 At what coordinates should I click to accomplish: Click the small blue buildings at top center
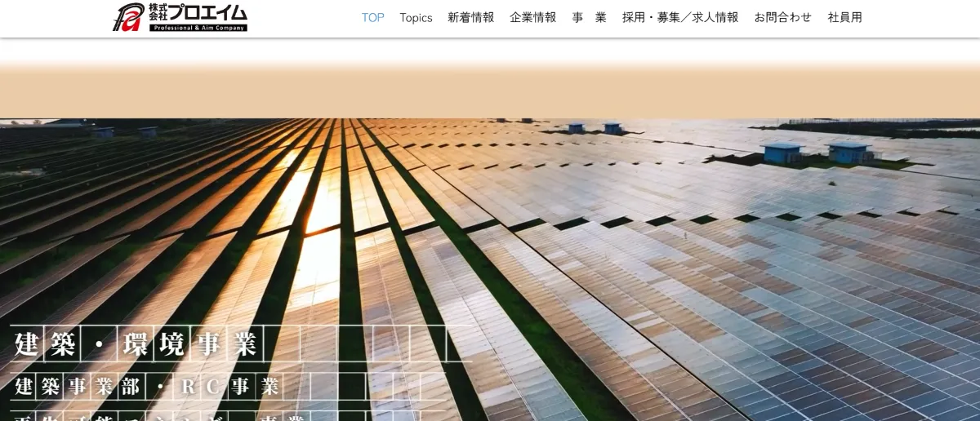pyautogui.click(x=594, y=128)
